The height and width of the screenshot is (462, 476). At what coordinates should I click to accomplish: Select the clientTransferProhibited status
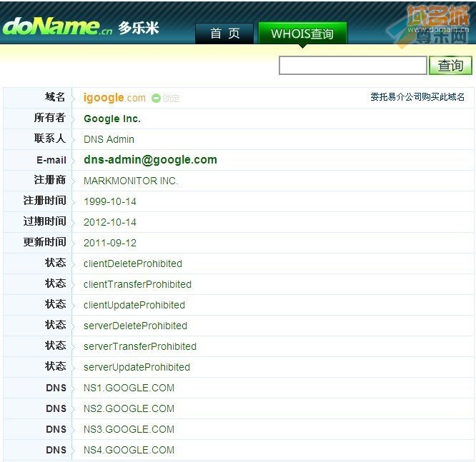pyautogui.click(x=137, y=284)
